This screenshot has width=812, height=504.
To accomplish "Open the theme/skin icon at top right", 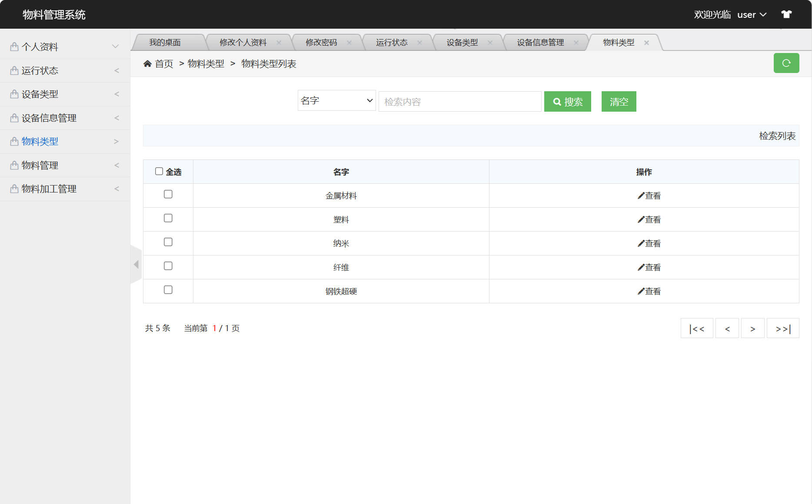I will point(786,14).
